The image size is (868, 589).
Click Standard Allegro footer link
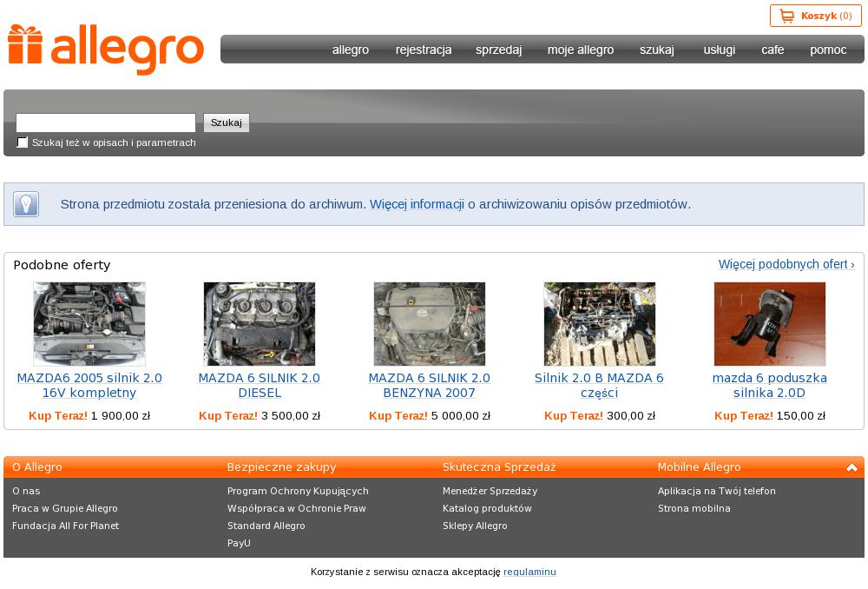(266, 526)
